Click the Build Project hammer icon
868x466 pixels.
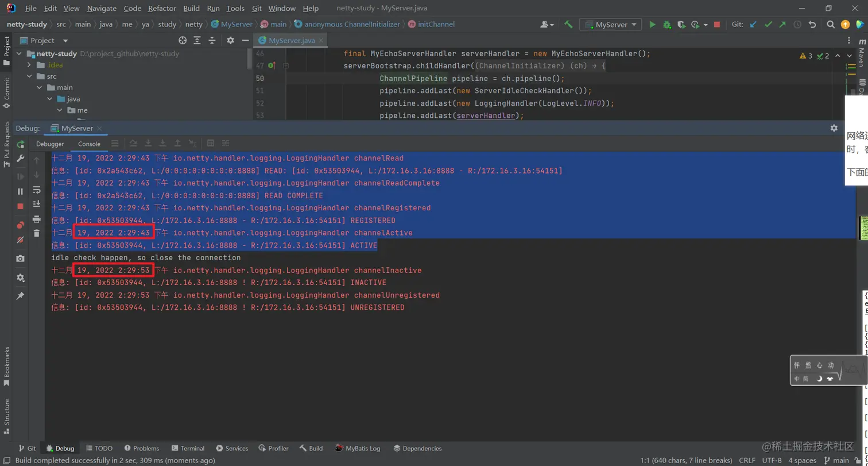click(568, 25)
